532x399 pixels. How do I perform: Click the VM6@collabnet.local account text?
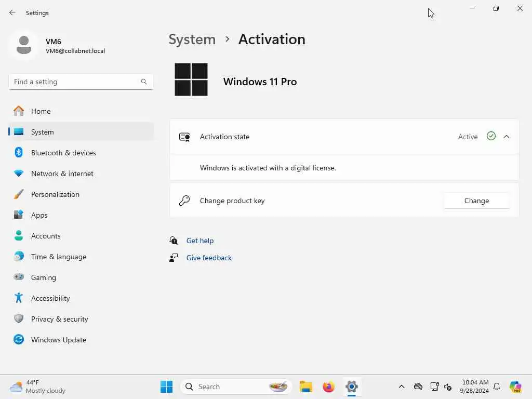point(75,51)
